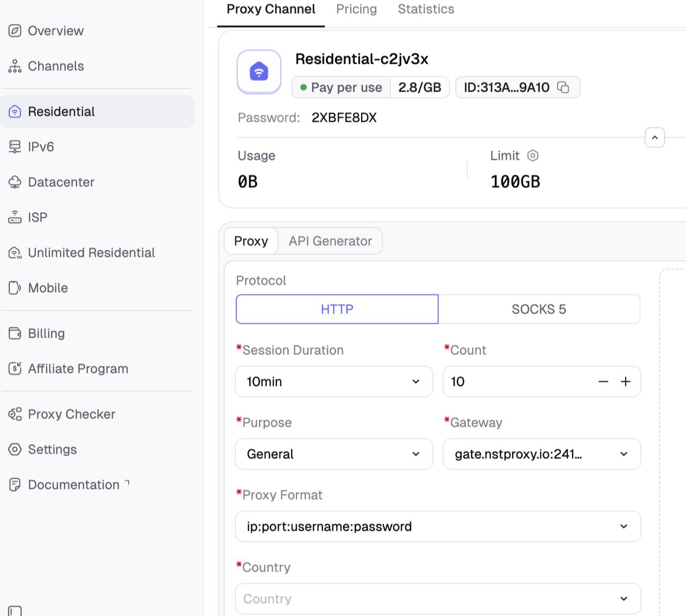
Task: Select the Proxy sub-tab
Action: pos(251,241)
